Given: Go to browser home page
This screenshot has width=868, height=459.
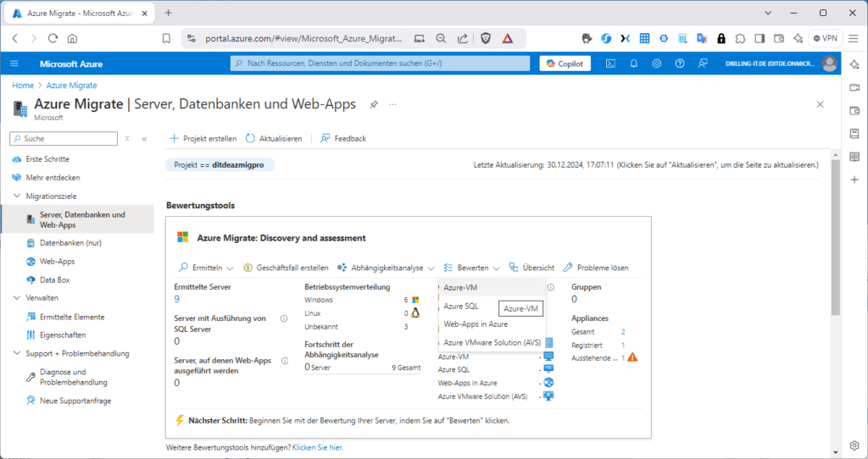Looking at the screenshot, I should point(72,38).
